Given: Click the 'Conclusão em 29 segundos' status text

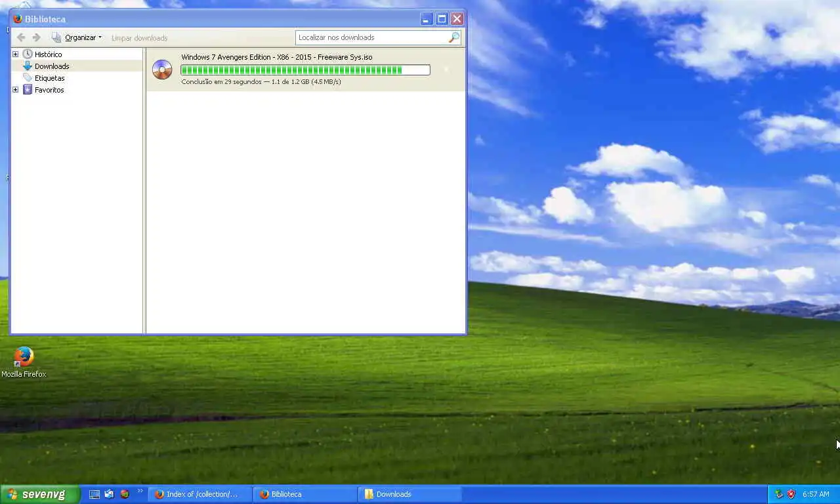Looking at the screenshot, I should pyautogui.click(x=261, y=82).
